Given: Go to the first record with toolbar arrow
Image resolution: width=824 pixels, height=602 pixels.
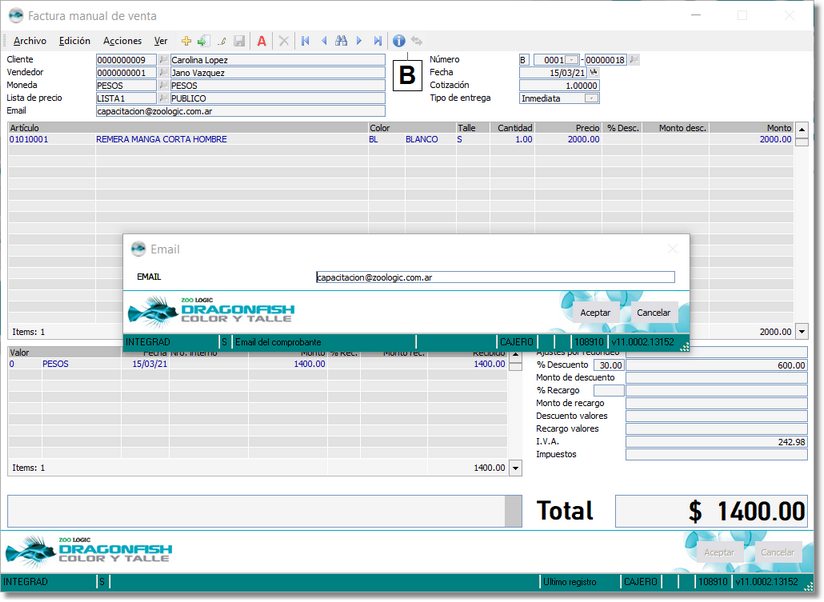Looking at the screenshot, I should tap(305, 41).
